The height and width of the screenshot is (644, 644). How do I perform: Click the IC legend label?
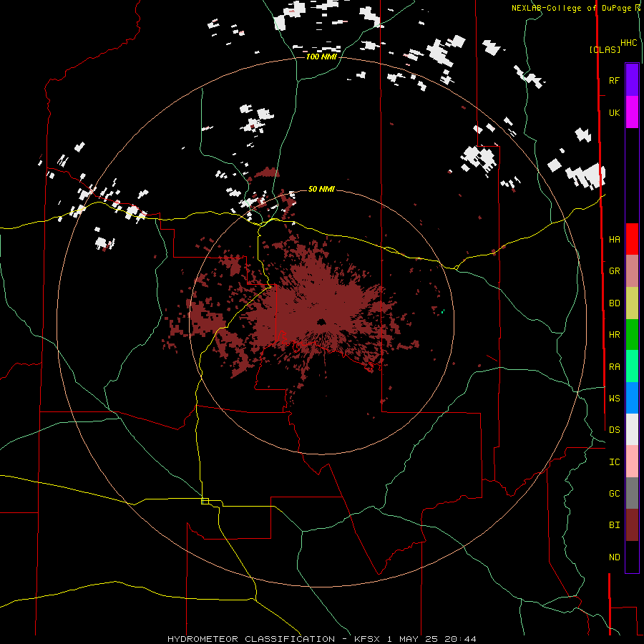614,462
